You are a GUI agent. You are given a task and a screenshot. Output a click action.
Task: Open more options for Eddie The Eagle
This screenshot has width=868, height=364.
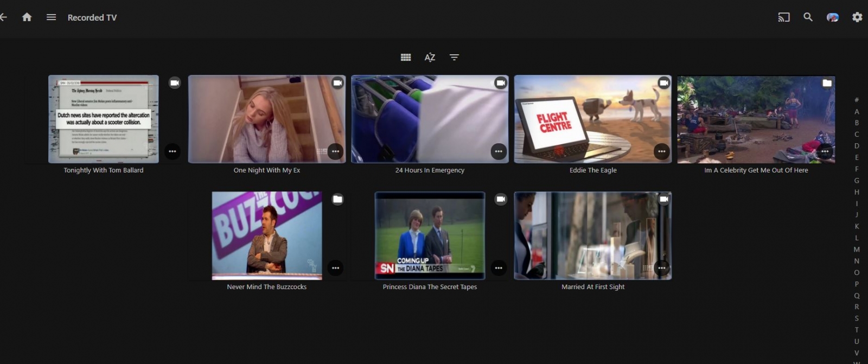click(x=661, y=151)
